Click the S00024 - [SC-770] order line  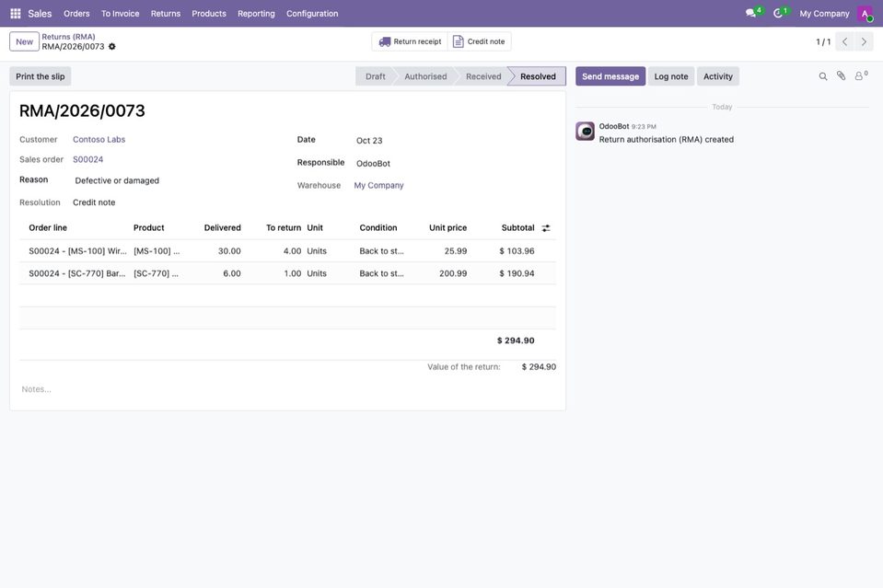coord(77,273)
